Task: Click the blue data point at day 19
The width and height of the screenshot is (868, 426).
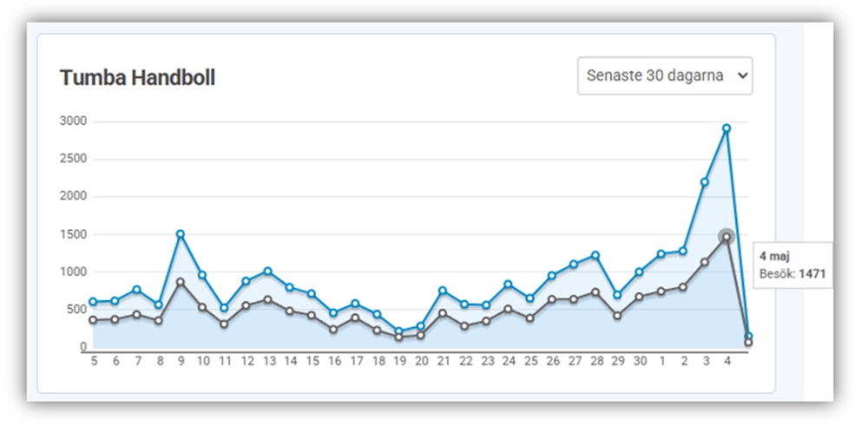Action: coord(399,331)
